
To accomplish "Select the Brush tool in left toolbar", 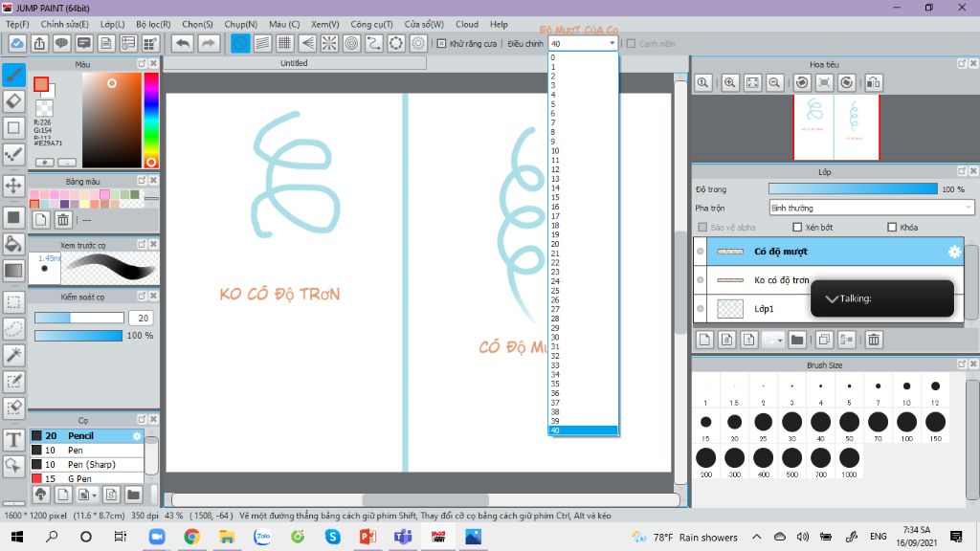I will point(13,75).
